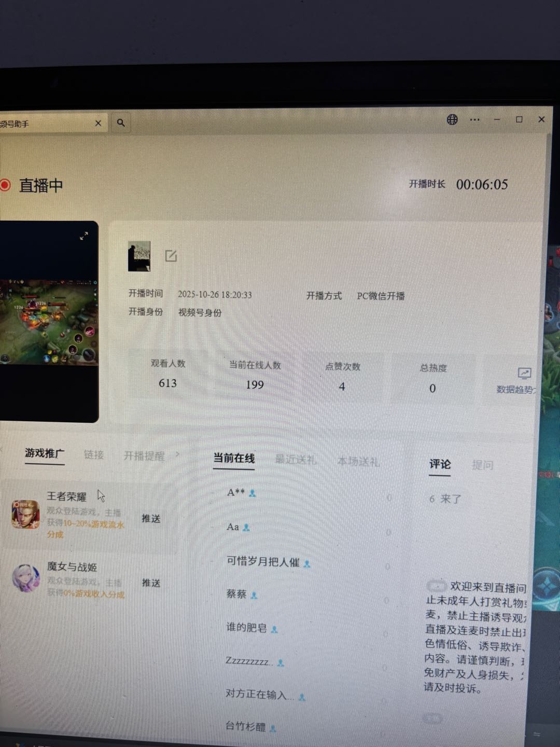
Task: Push the 王者荣耀 game with 推送
Action: click(151, 519)
